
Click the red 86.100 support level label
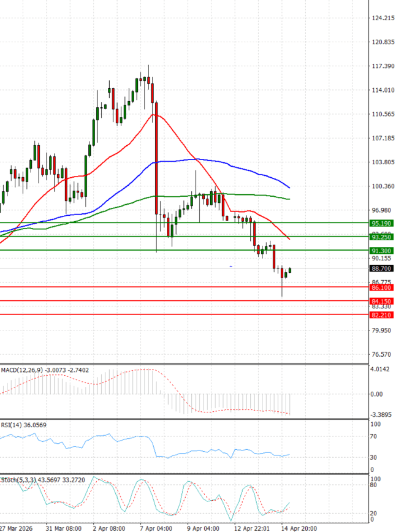tap(381, 288)
